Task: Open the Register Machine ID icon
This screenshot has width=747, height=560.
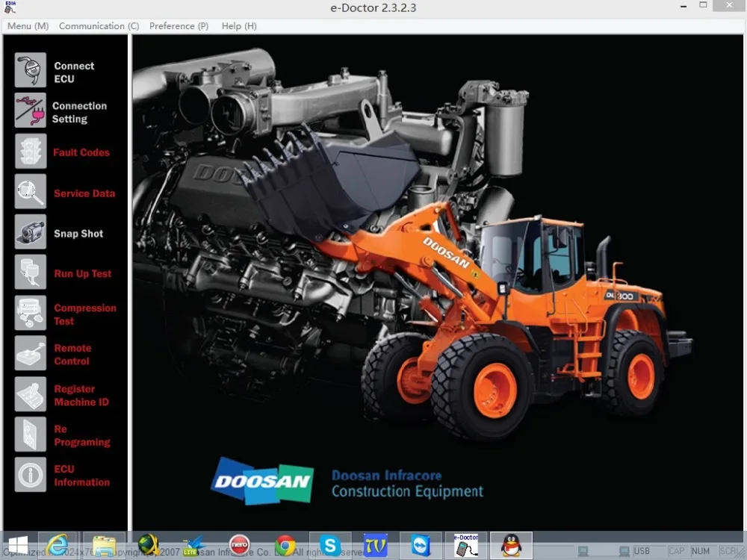Action: (29, 393)
